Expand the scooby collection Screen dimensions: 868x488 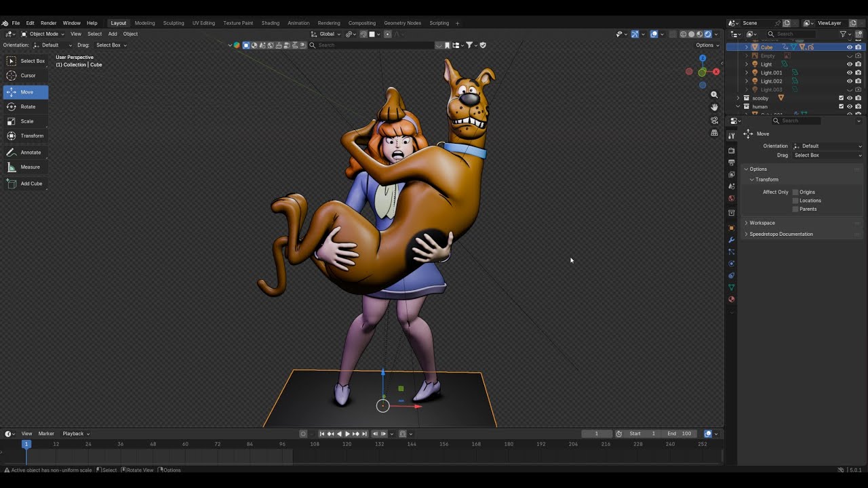coord(738,98)
